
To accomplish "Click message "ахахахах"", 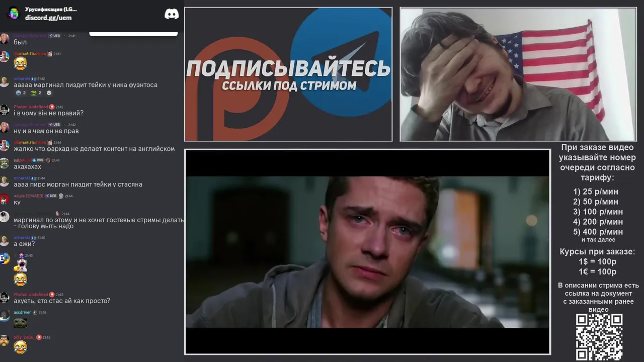I will coord(27,166).
